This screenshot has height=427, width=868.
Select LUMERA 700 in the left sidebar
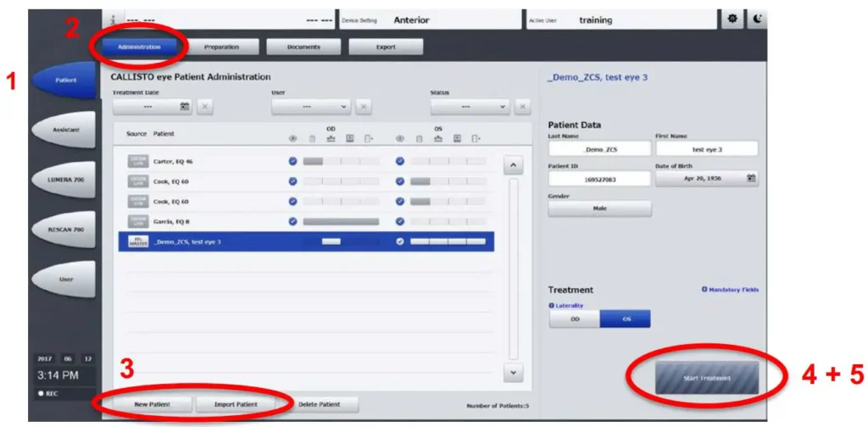[x=64, y=180]
